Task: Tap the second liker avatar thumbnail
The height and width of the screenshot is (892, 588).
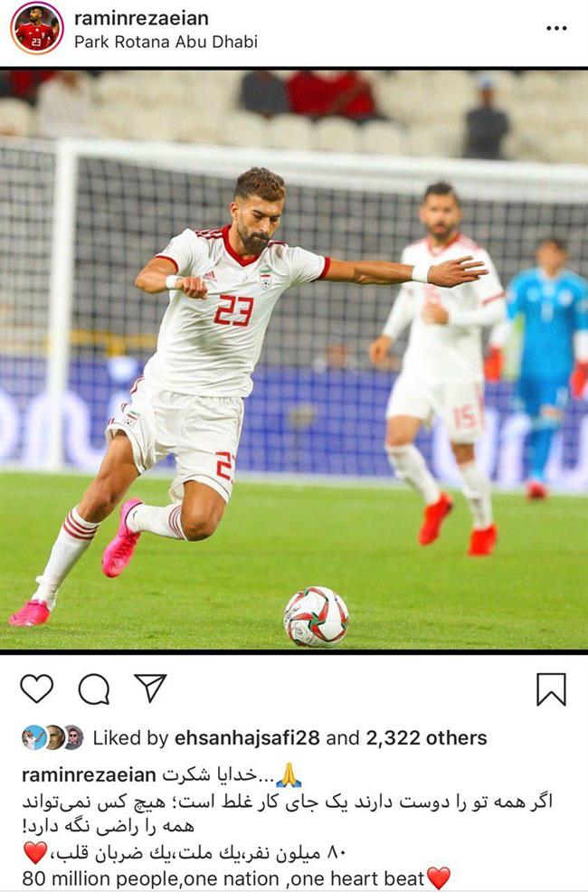Action: click(54, 737)
